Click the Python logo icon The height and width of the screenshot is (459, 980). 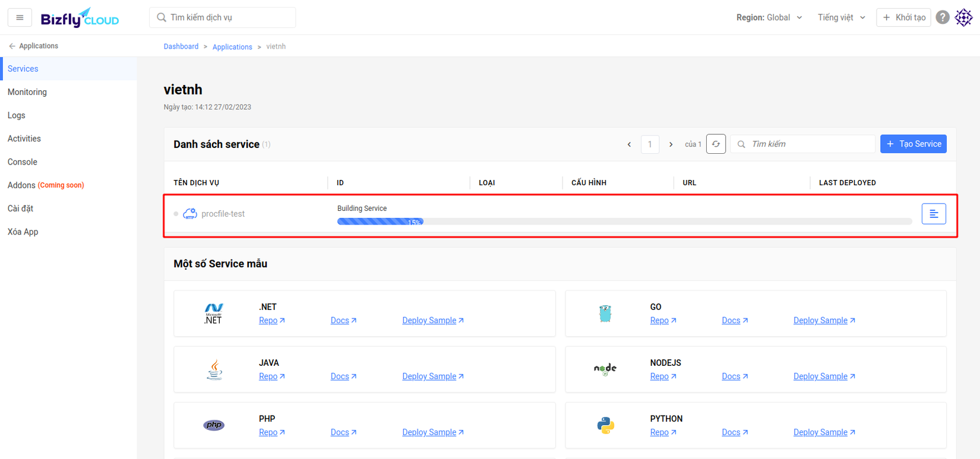click(x=605, y=425)
